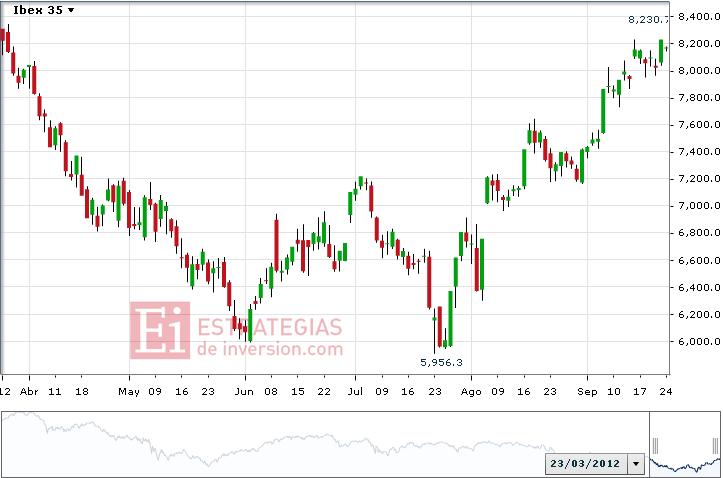The width and height of the screenshot is (723, 478).
Task: Click the 7,200.0 price axis label
Action: pos(699,179)
